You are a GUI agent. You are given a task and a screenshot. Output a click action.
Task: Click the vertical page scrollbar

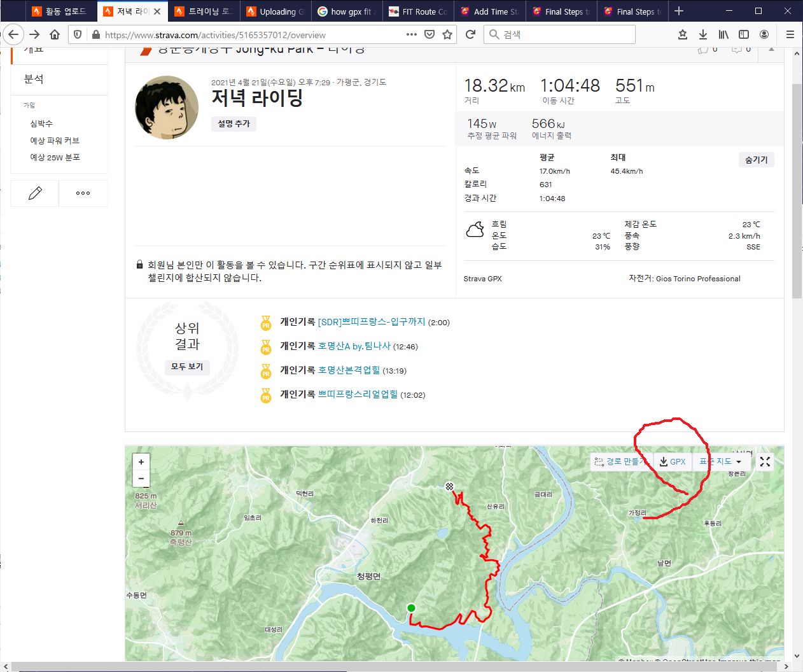coord(797,191)
